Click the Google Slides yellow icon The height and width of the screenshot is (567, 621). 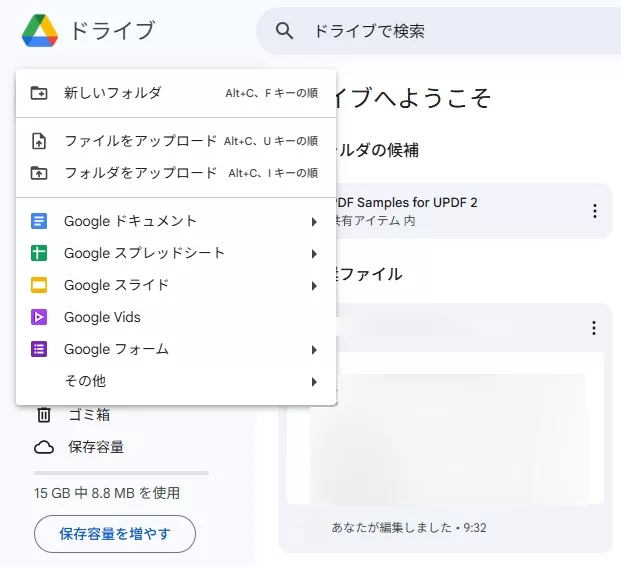(x=39, y=285)
